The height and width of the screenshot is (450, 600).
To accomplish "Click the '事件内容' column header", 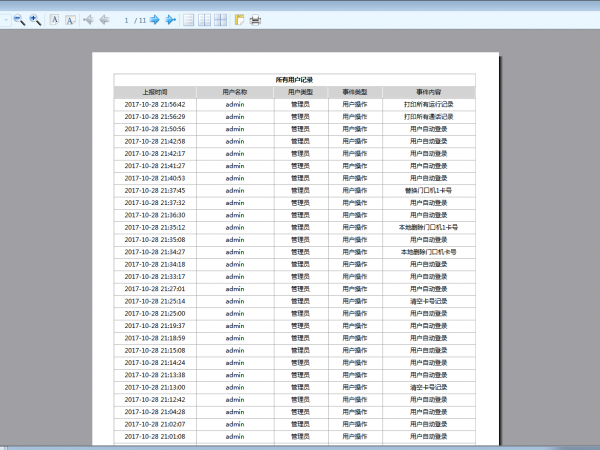I will tap(428, 91).
